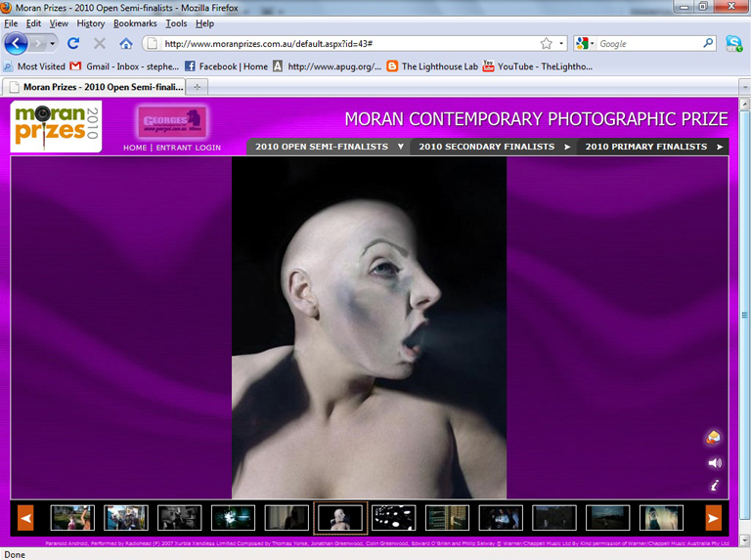Select the tenth very dark thumbnail
This screenshot has width=751, height=560.
(554, 518)
